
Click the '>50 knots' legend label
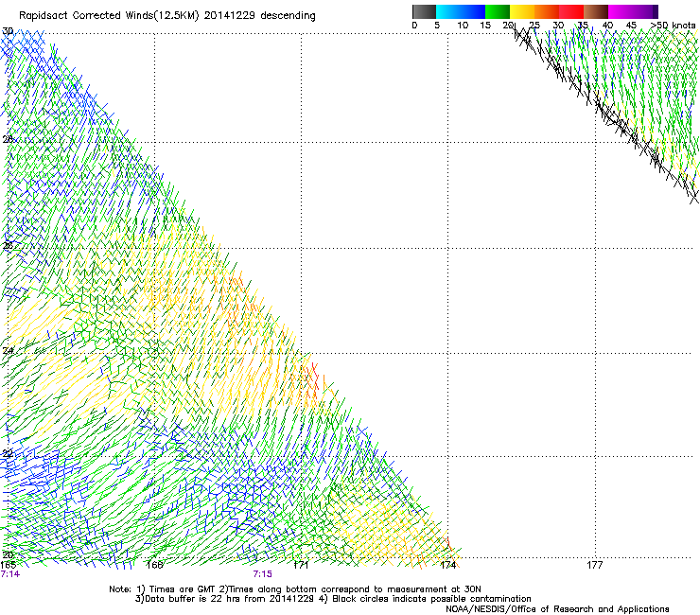click(673, 26)
